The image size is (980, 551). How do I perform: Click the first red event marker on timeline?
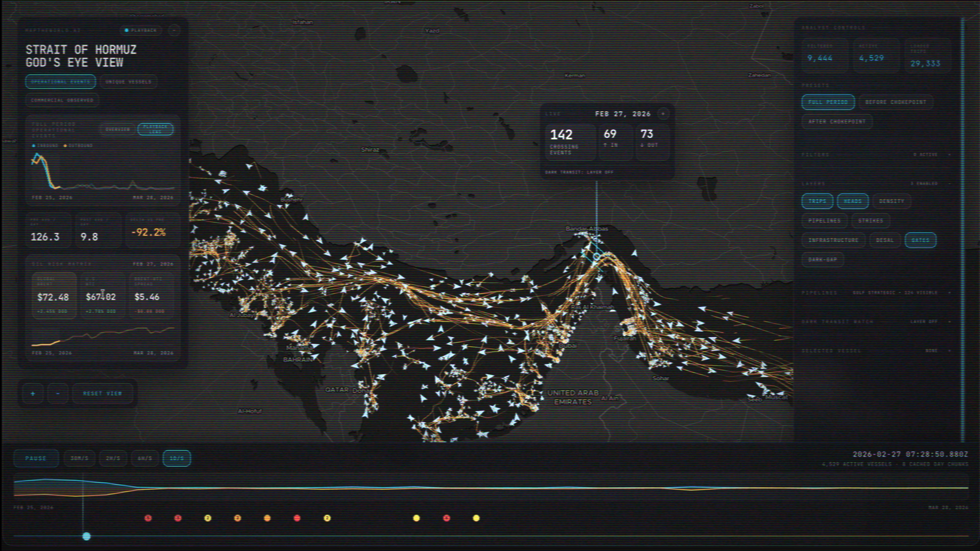coord(148,518)
